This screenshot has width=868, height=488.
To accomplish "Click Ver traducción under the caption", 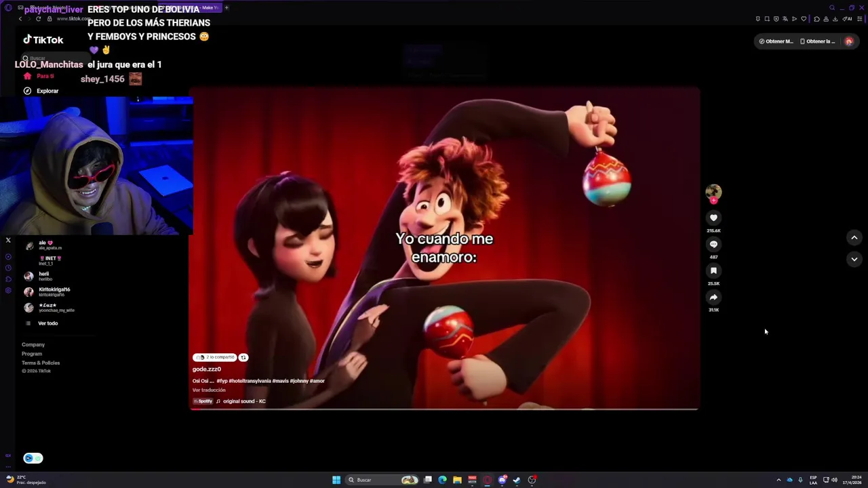I will pyautogui.click(x=209, y=390).
